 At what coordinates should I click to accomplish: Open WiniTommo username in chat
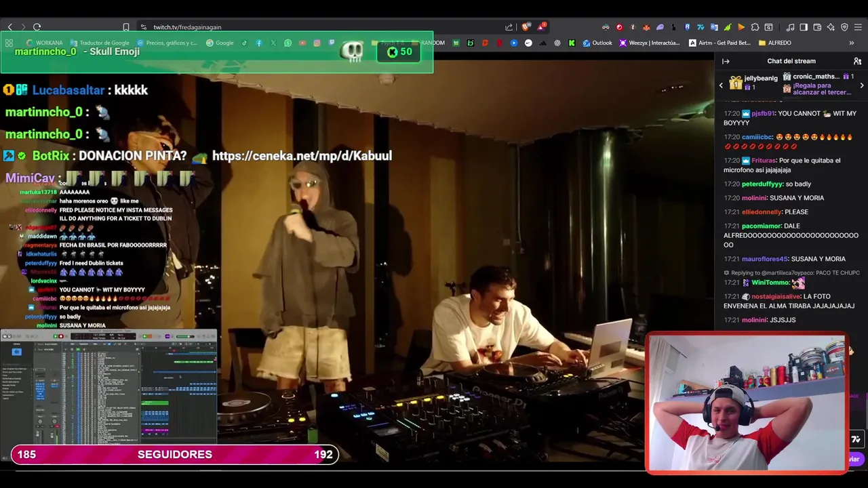click(x=770, y=283)
